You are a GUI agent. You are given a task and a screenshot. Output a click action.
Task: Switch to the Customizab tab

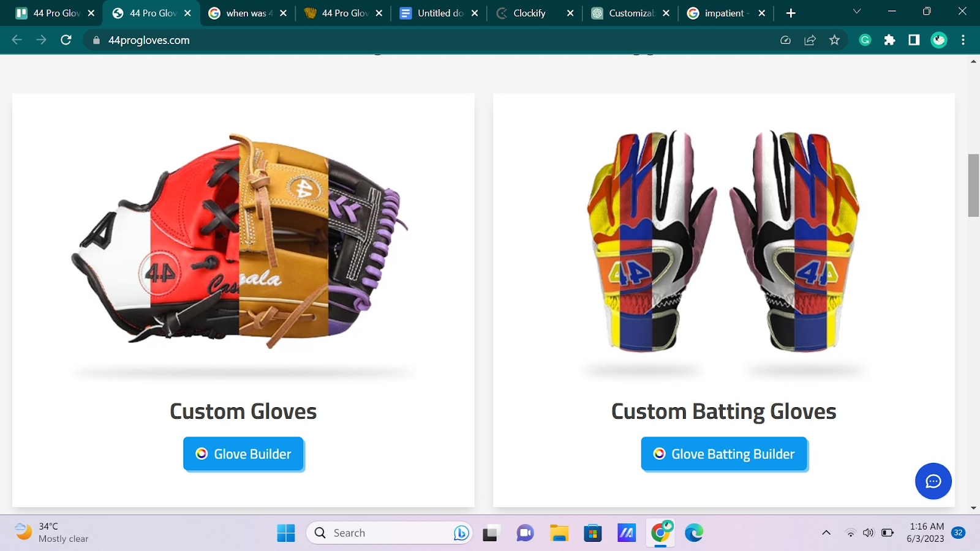[x=630, y=13]
